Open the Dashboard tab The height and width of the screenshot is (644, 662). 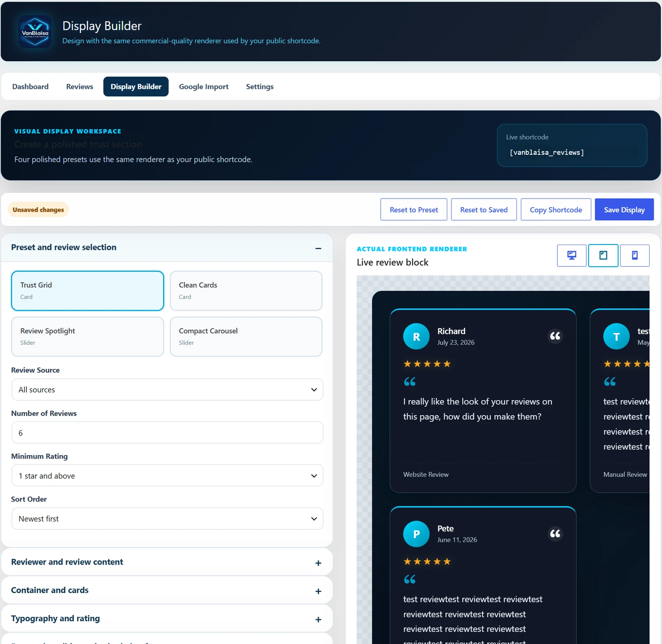pos(30,87)
